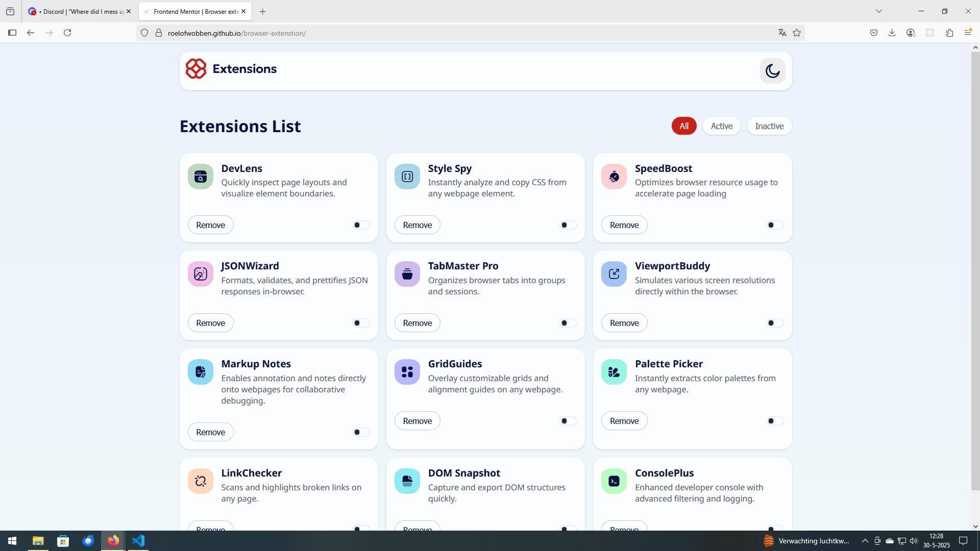Screen dimensions: 980x551
Task: Switch on the Markup Notes toggle
Action: tap(361, 432)
